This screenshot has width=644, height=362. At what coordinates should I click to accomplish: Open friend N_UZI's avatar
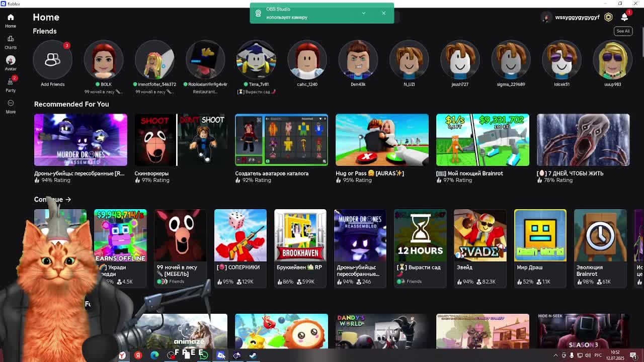pyautogui.click(x=409, y=60)
